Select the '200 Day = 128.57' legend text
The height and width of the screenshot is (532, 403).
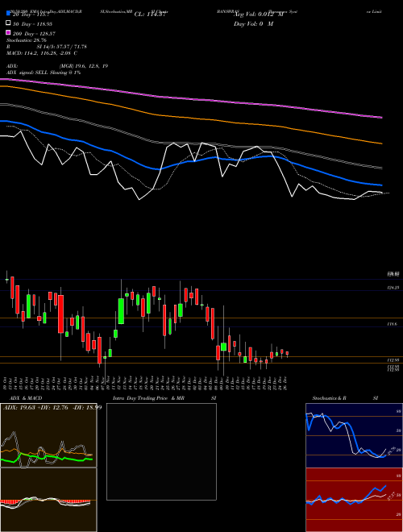tap(34, 34)
